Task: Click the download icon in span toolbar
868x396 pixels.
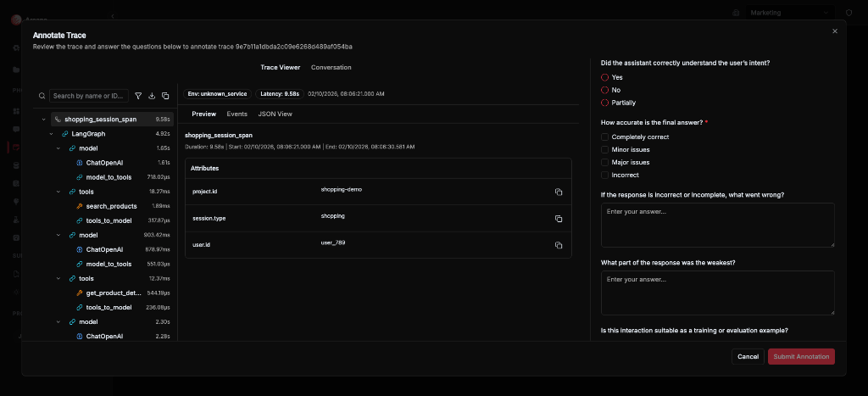Action: (152, 96)
